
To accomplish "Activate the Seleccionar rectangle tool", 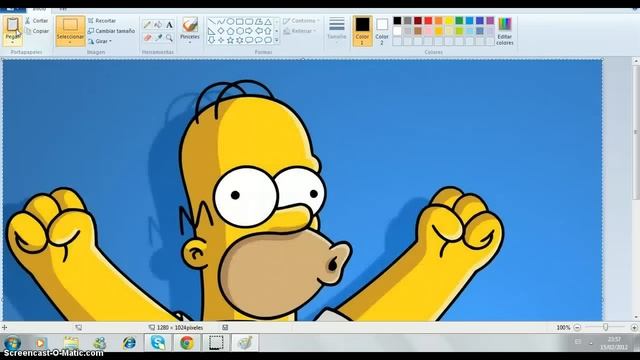I will click(x=70, y=24).
